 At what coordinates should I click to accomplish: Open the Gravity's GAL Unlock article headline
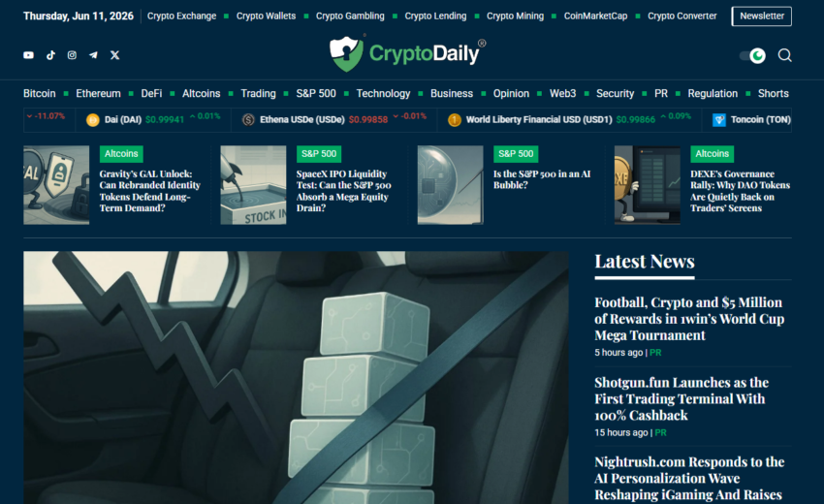pos(149,191)
